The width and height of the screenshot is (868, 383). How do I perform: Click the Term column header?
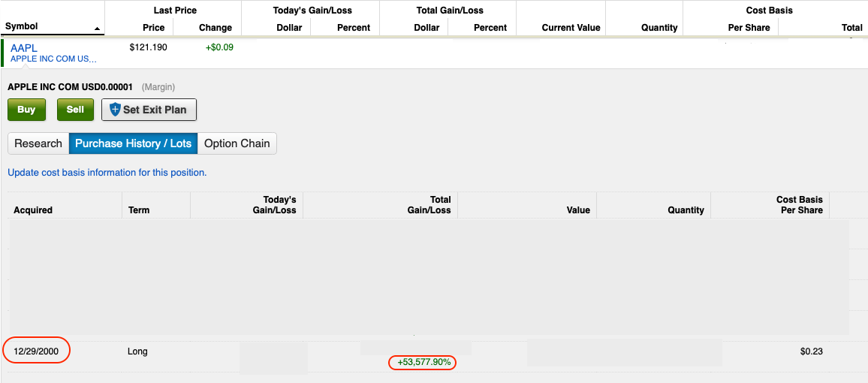pyautogui.click(x=139, y=210)
